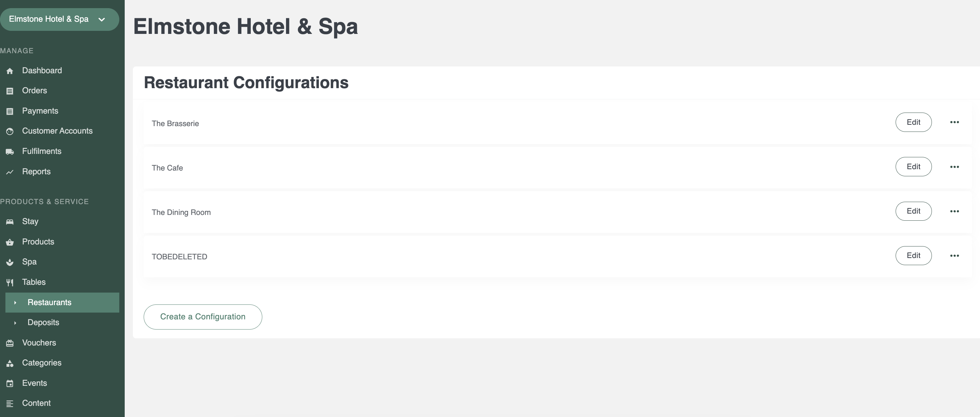
Task: Go to Orders in the sidebar
Action: [34, 91]
